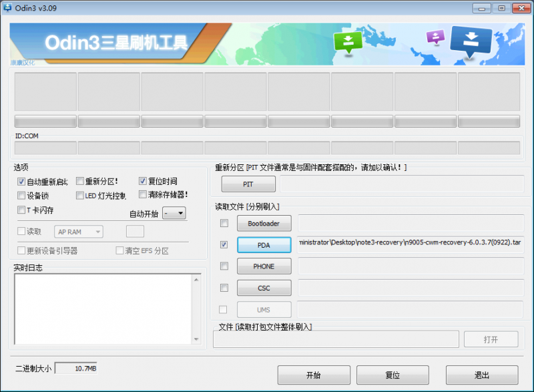Tick the checkbox beside CSC
This screenshot has height=392, width=534.
(x=224, y=288)
